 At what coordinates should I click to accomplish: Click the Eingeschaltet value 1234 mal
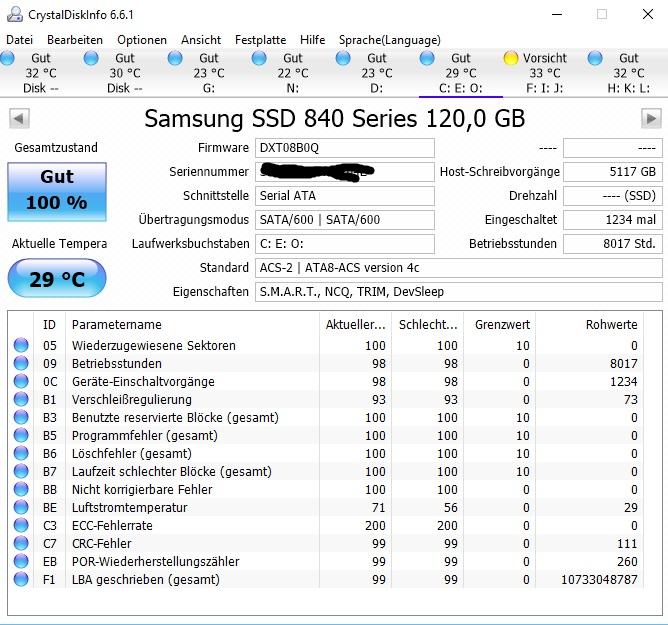pos(613,220)
